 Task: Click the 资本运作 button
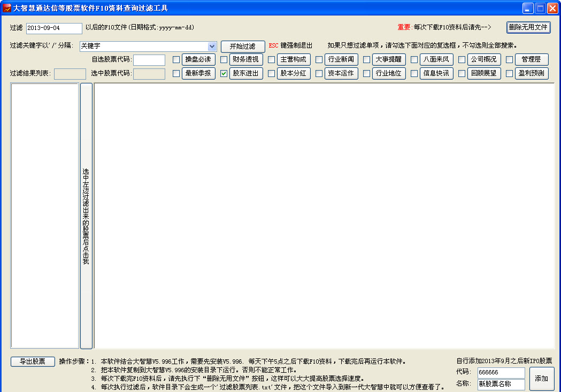coord(341,73)
